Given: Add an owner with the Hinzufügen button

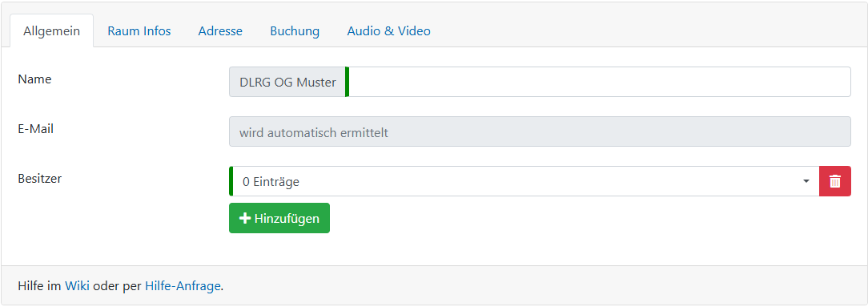Looking at the screenshot, I should [x=279, y=218].
